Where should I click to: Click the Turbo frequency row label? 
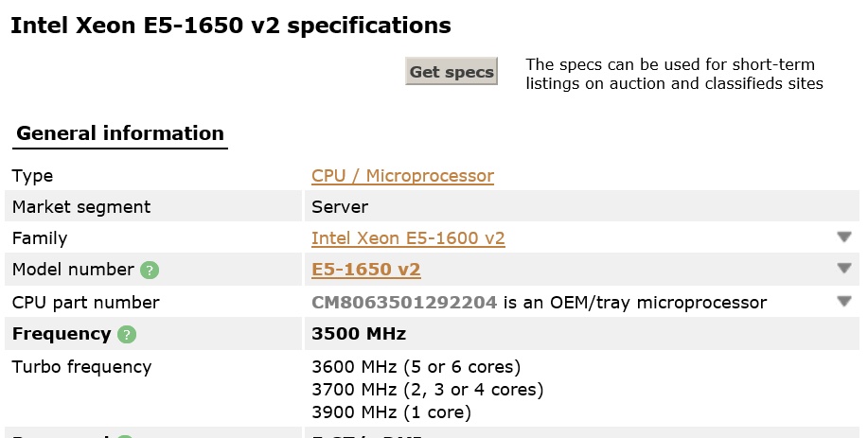[82, 367]
